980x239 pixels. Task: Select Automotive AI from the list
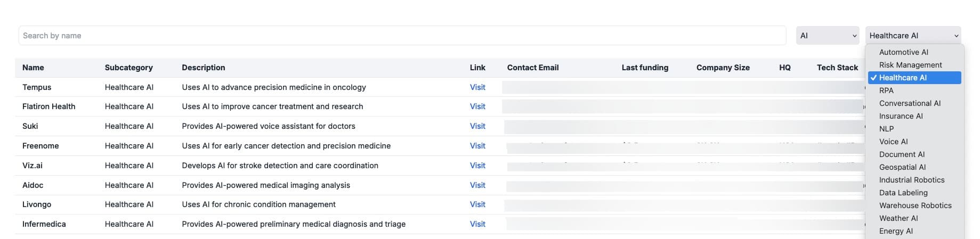(903, 52)
